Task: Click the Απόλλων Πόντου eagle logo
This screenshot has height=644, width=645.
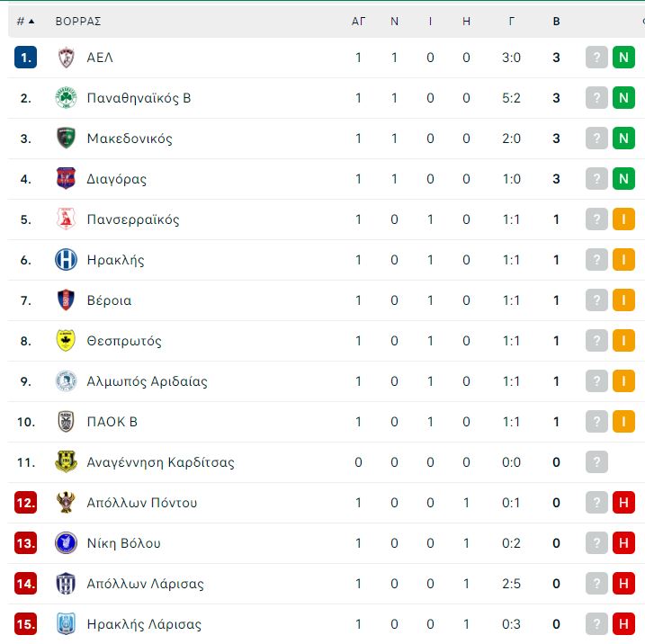Action: click(x=66, y=503)
